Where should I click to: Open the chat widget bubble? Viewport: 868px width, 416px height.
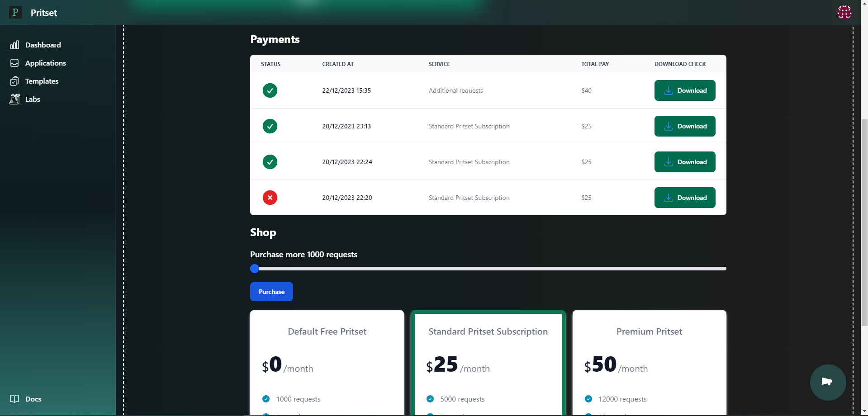click(827, 382)
